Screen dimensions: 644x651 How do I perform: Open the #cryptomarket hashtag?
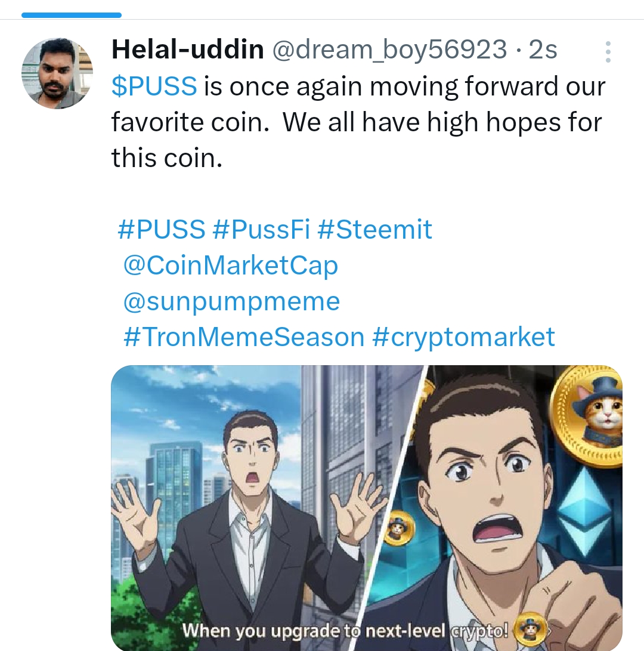463,337
